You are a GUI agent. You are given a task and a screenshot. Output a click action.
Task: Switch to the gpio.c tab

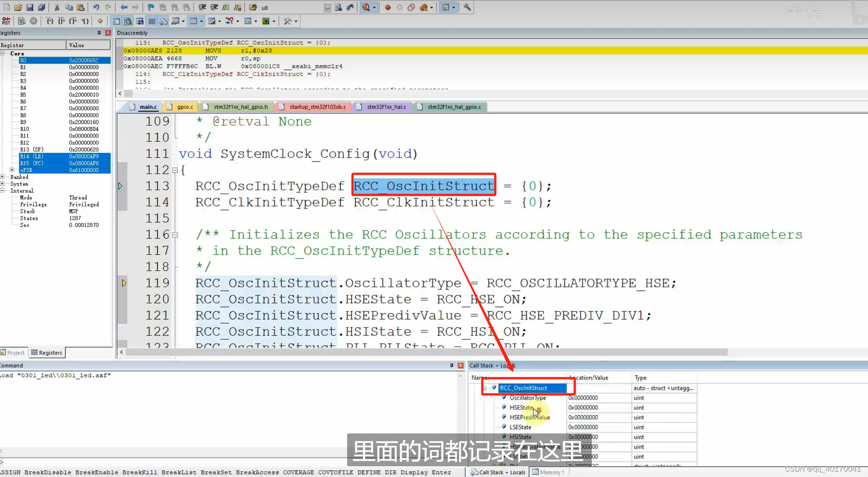coord(181,106)
